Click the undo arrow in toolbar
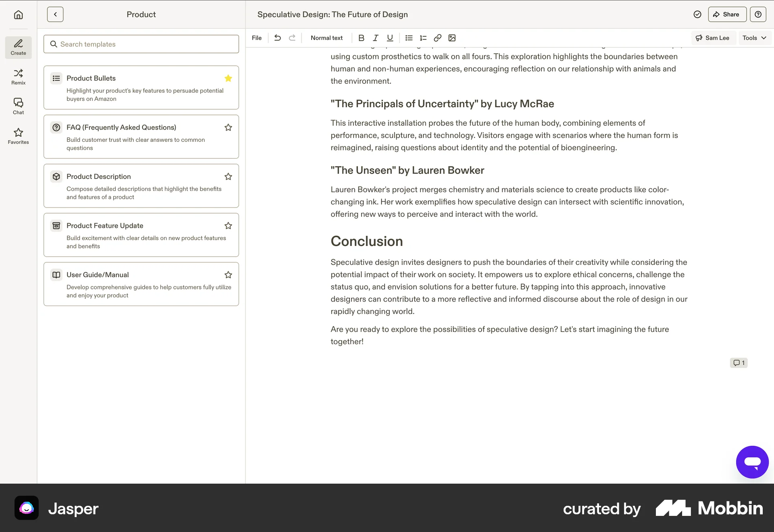 coord(277,38)
